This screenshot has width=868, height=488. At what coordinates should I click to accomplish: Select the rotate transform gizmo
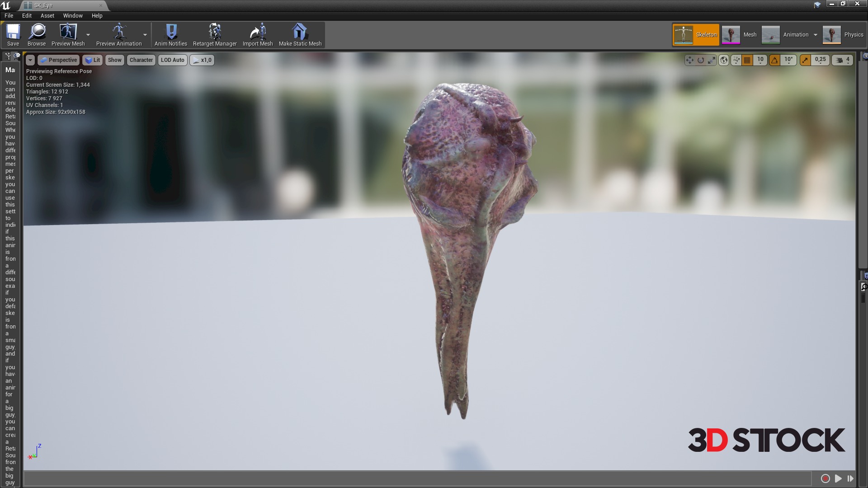pos(701,60)
